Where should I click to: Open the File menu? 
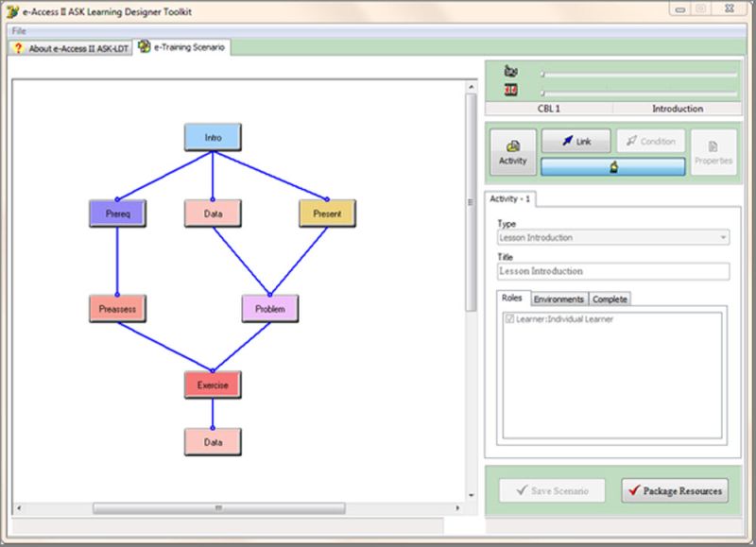coord(19,31)
